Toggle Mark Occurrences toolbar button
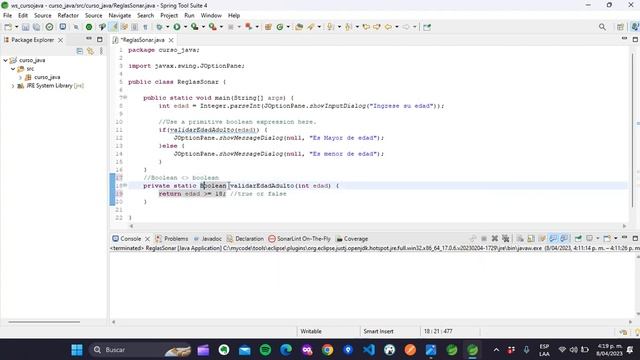640x360 pixels. click(113, 27)
